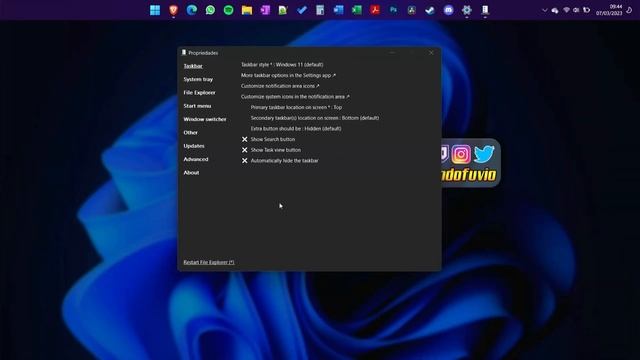Open Customize notification area icons link
This screenshot has width=640, height=360.
point(280,86)
